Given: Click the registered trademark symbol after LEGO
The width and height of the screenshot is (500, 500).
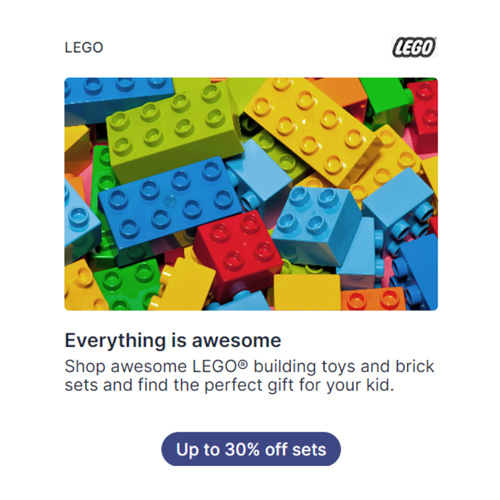Looking at the screenshot, I should [x=244, y=364].
